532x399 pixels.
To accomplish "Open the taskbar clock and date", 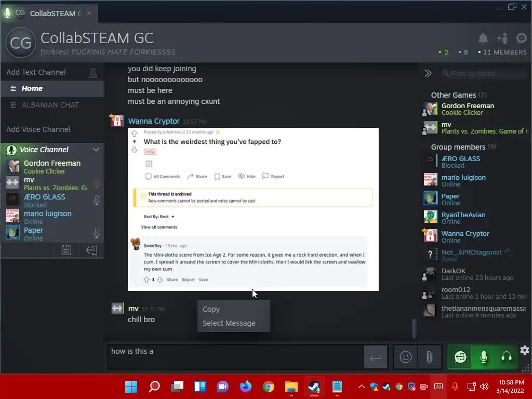I will (x=511, y=387).
